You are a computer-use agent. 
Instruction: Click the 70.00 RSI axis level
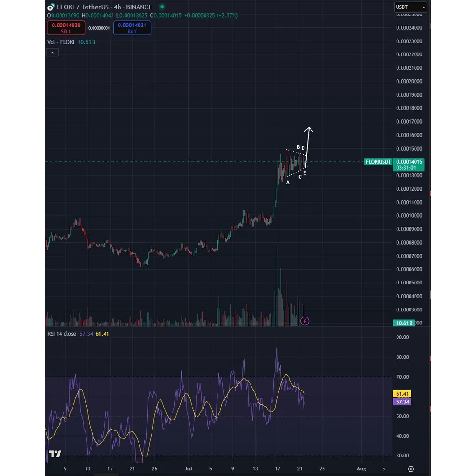(x=403, y=377)
